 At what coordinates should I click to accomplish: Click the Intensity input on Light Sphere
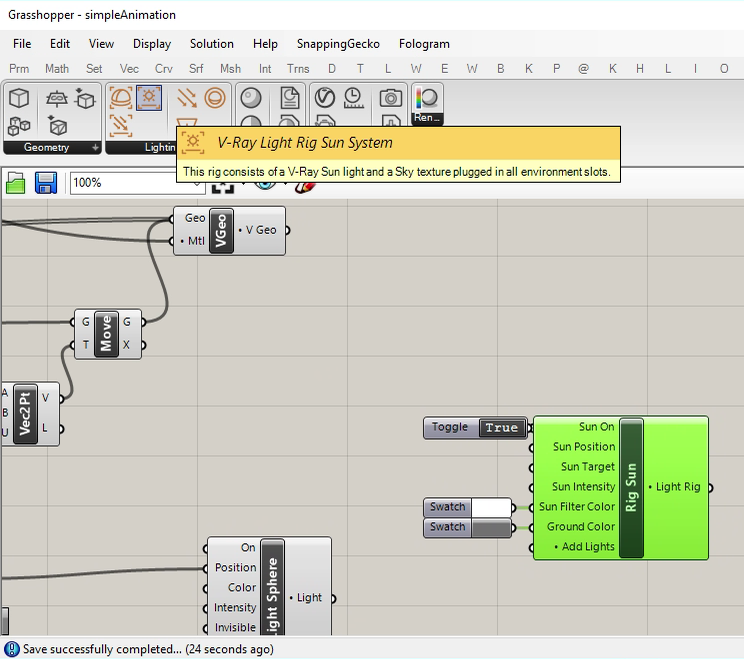point(235,607)
